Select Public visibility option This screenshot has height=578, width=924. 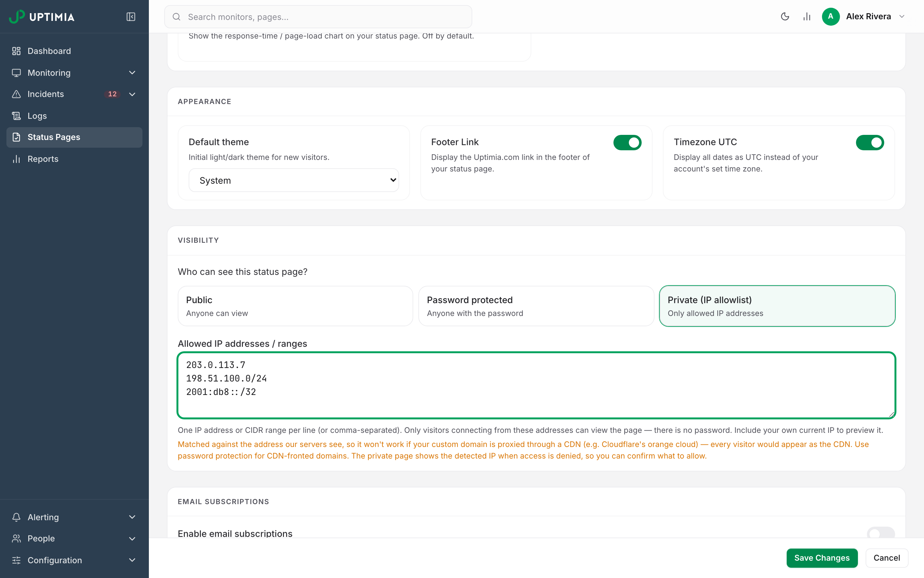pyautogui.click(x=295, y=306)
